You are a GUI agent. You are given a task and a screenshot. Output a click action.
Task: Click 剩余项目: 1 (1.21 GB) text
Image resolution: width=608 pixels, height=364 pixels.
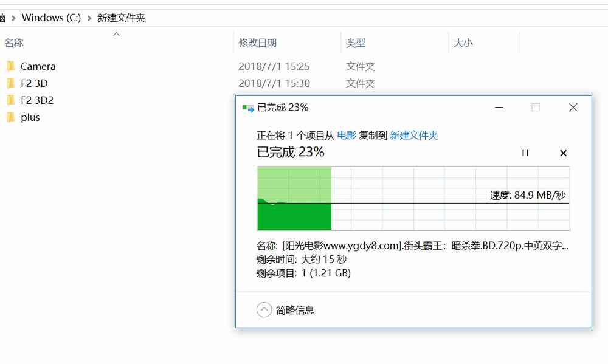coord(303,273)
